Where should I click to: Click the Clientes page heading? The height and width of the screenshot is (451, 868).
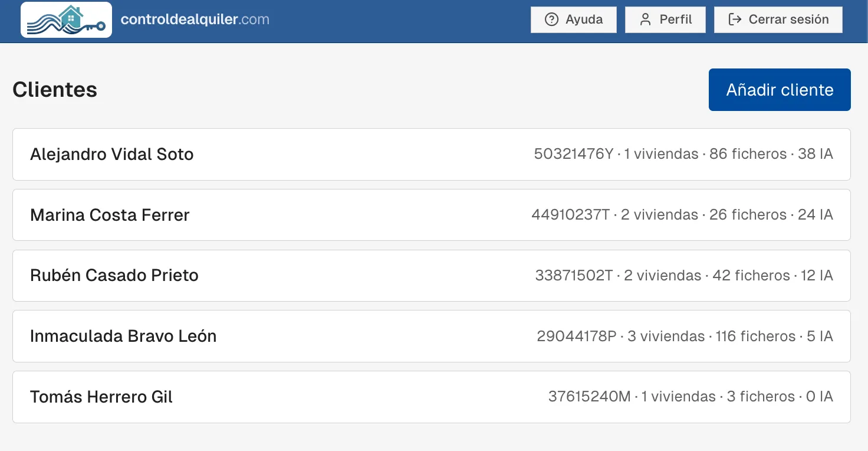[x=55, y=90]
